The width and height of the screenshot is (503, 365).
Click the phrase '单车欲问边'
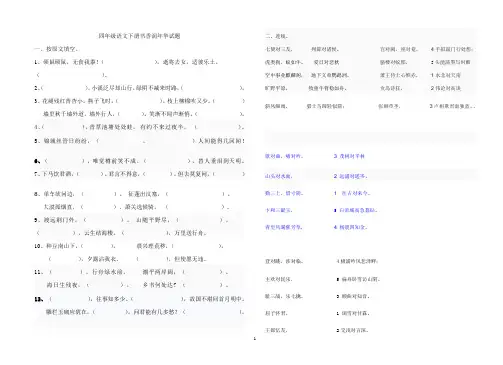click(58, 194)
